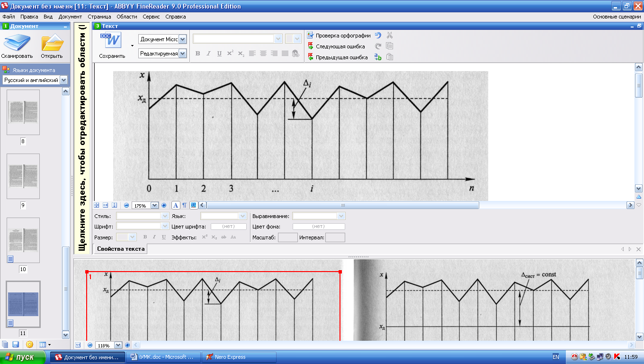Viewport: 644px width, 364px height.
Task: Open the Редактируемая layout mode dropdown
Action: tap(182, 54)
